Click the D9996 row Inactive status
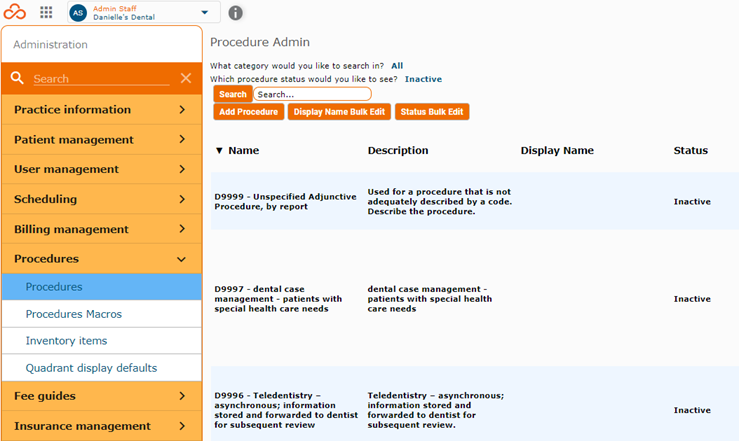The image size is (739, 442). 692,410
